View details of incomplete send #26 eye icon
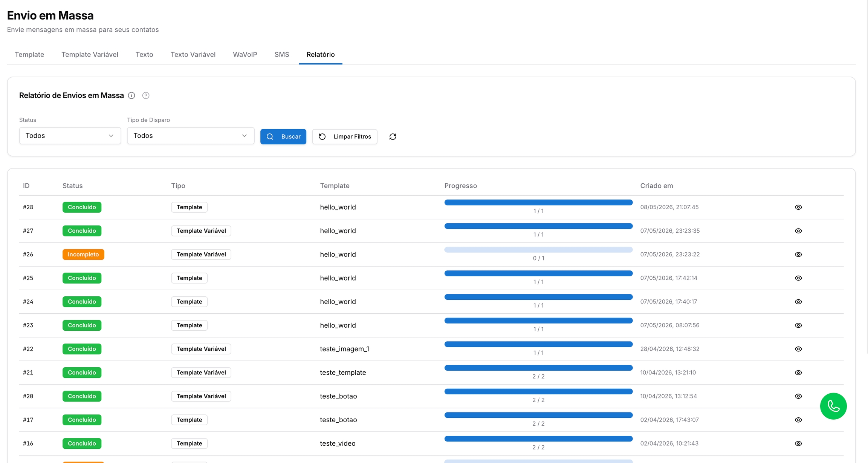The width and height of the screenshot is (868, 463). tap(798, 254)
